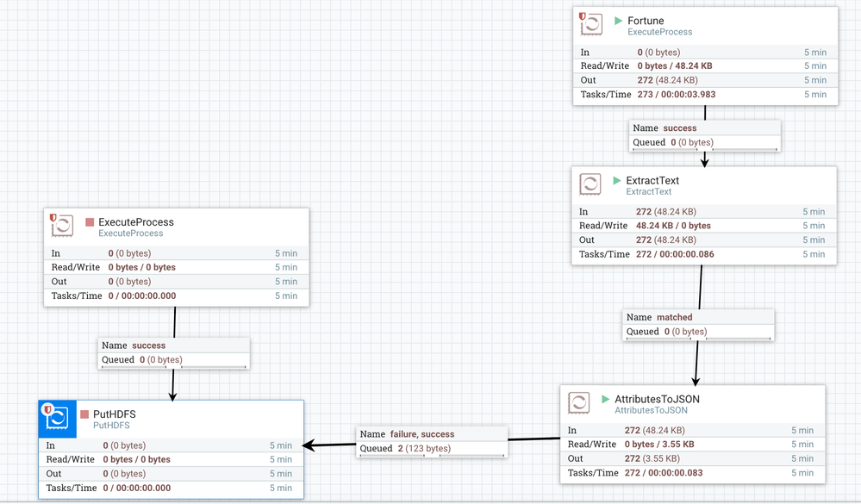Click the ExtractText processor icon

click(x=590, y=185)
